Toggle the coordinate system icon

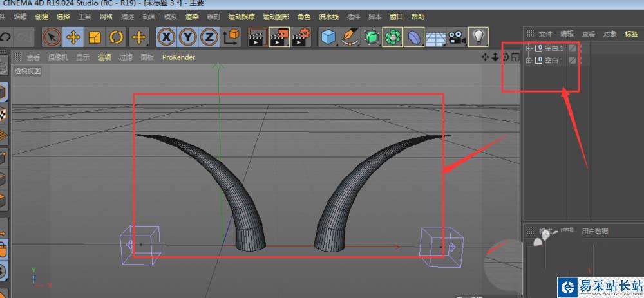pyautogui.click(x=232, y=38)
